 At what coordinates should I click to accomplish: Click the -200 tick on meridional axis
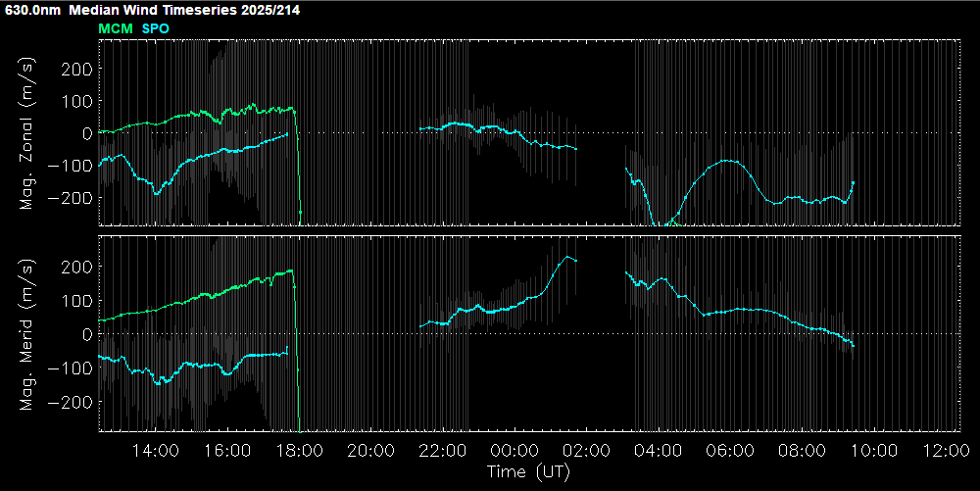[71, 402]
